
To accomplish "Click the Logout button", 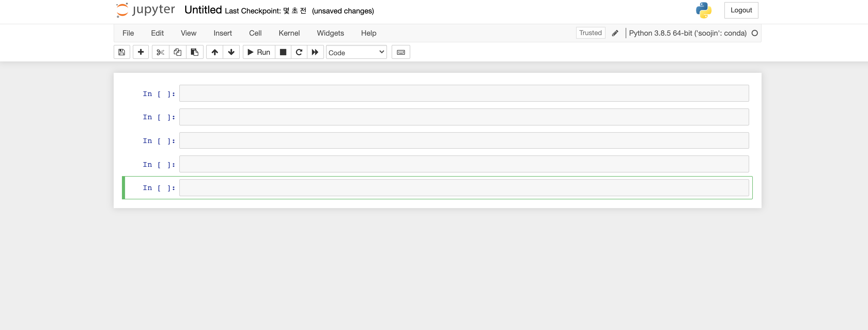I will (x=741, y=10).
